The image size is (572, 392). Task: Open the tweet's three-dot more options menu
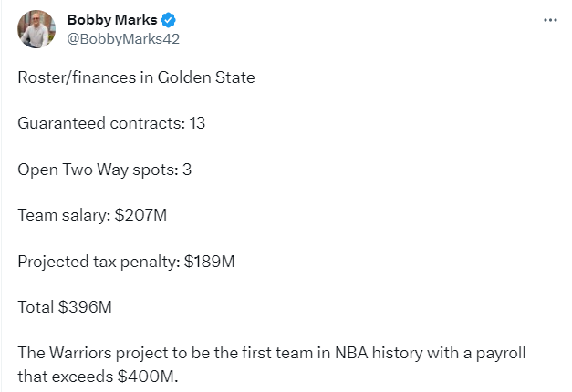tap(549, 19)
